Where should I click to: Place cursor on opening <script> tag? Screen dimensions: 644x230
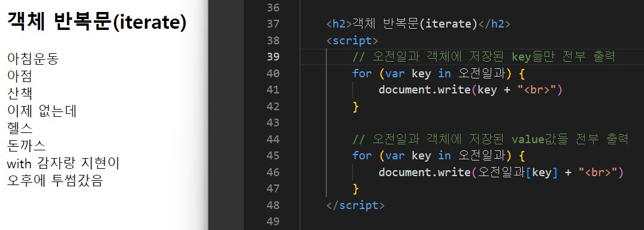point(352,40)
